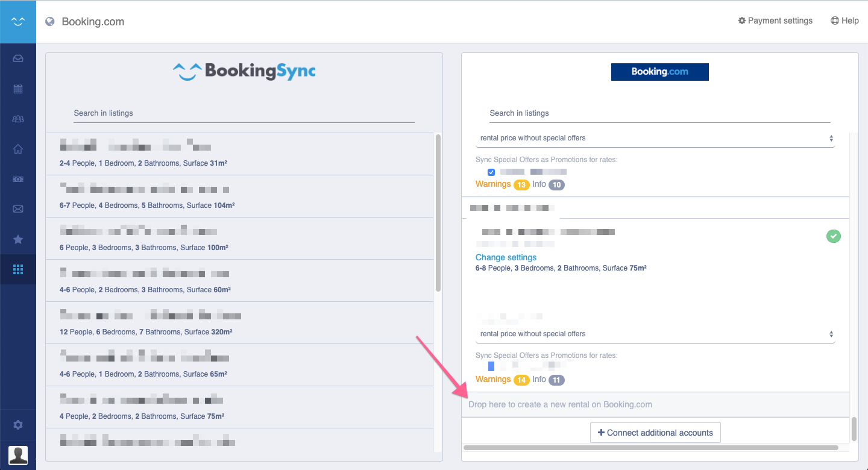This screenshot has width=868, height=470.
Task: Click the BookingSync search in listings field
Action: point(244,113)
